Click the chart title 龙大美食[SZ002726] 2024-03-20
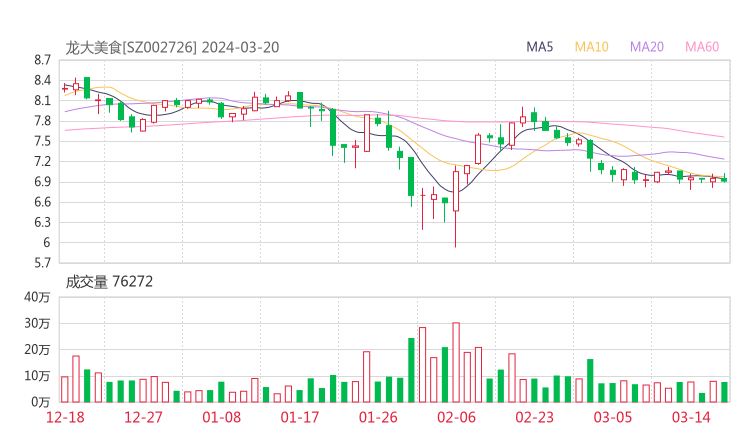Viewport: 740px width, 440px height. [x=172, y=48]
